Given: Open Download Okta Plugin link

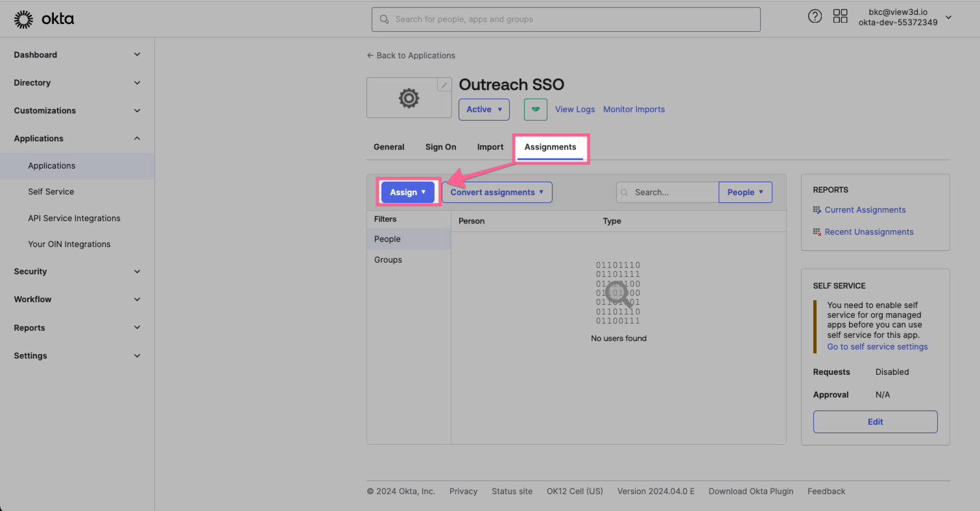Looking at the screenshot, I should coord(751,492).
